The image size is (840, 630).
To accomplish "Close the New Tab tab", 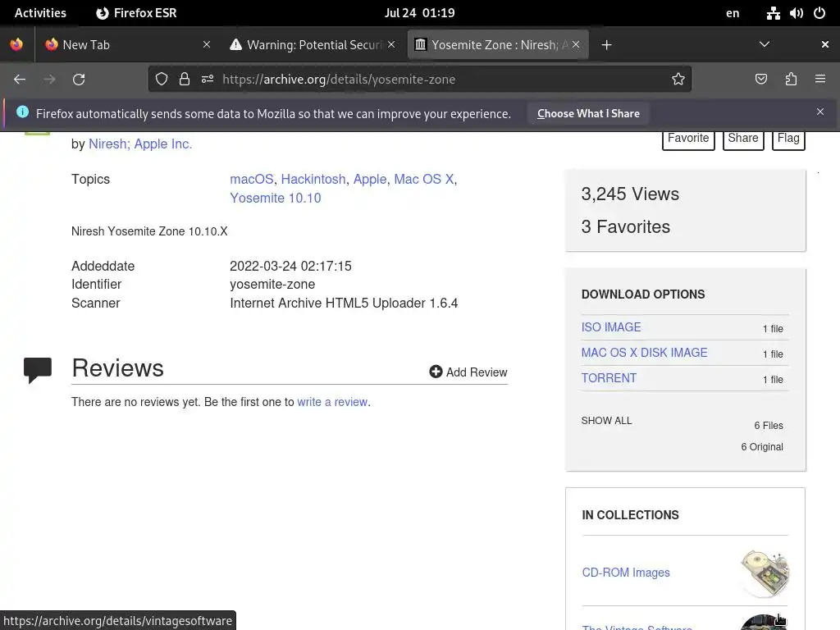I will tap(207, 44).
